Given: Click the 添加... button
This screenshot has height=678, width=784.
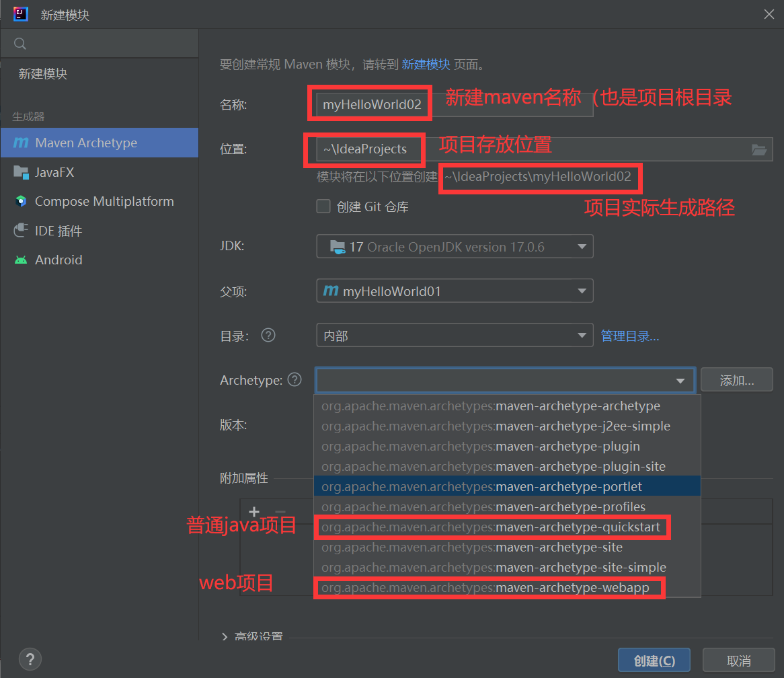Looking at the screenshot, I should point(736,380).
